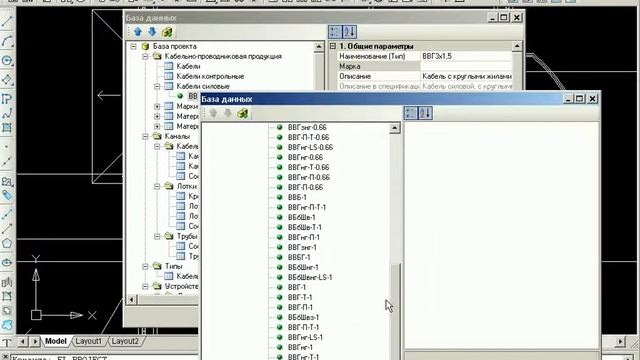Select cable ВВГ-Т-1
The width and height of the screenshot is (640, 360).
300,298
